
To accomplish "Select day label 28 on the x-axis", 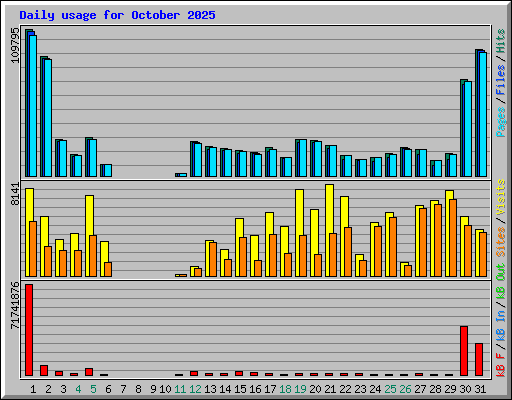I will click(435, 389).
